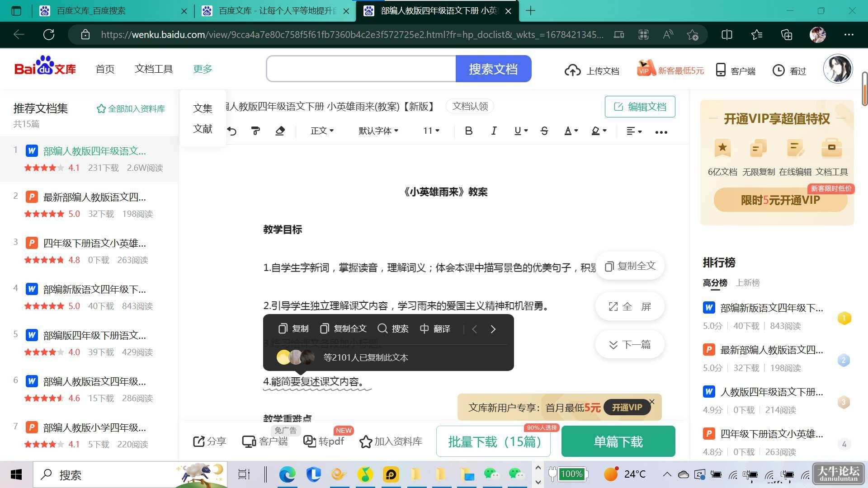Click 全部加入资料库 link
The image size is (868, 488).
131,109
